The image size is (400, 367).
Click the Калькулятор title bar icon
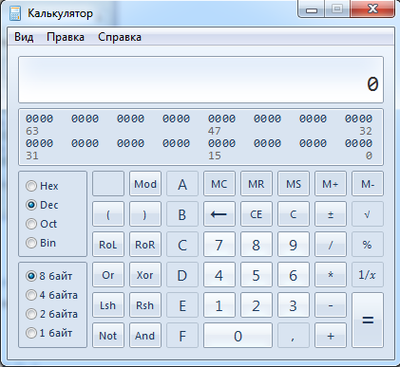pyautogui.click(x=15, y=13)
